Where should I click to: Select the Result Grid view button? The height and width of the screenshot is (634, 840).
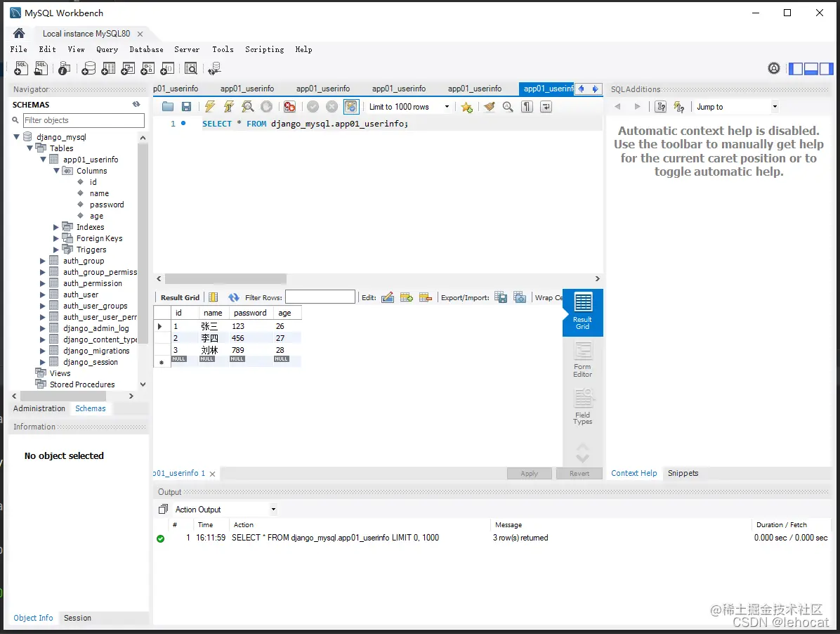[x=583, y=312]
